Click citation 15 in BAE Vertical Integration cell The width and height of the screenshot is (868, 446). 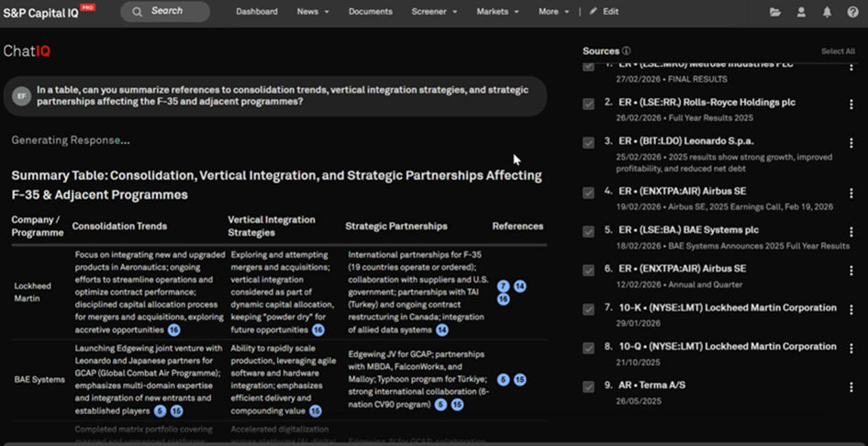tap(316, 411)
